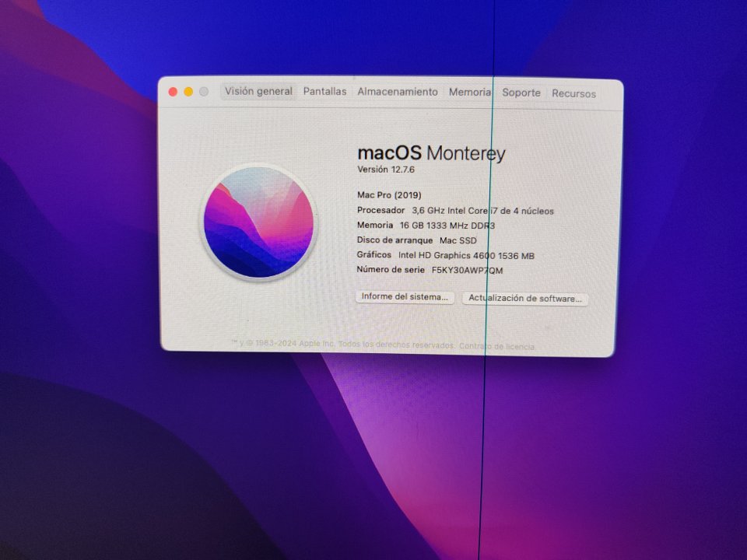Click the macOS Monterey title
The height and width of the screenshot is (560, 747).
[x=431, y=153]
